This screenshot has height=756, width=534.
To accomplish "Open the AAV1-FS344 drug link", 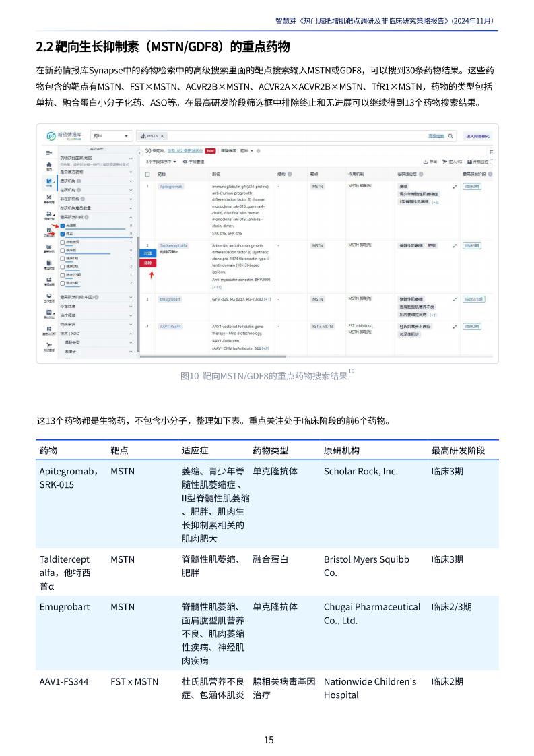I will [x=170, y=326].
